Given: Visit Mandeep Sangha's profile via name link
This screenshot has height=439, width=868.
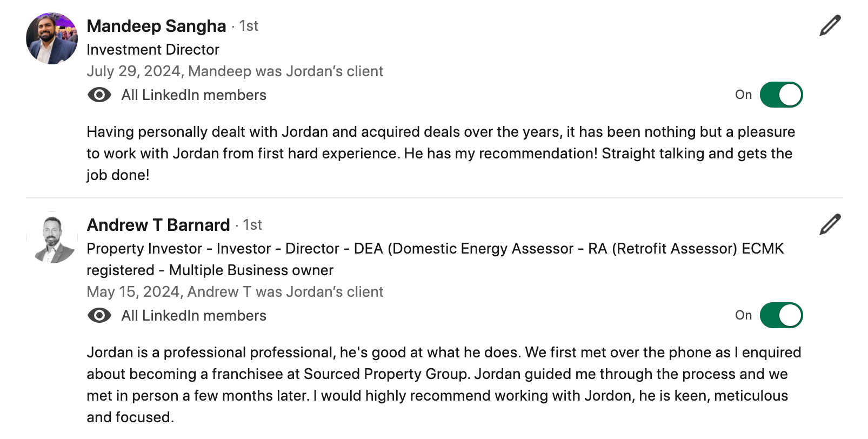Looking at the screenshot, I should pyautogui.click(x=156, y=26).
